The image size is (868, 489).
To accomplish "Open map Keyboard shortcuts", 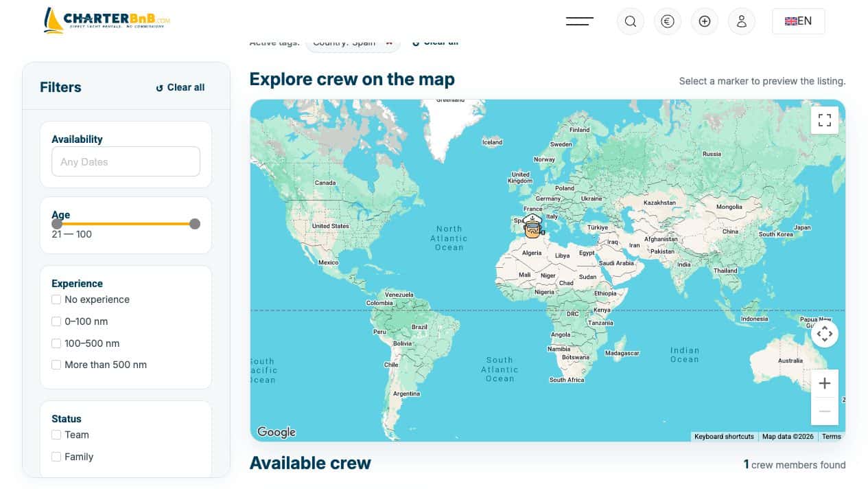I will pos(724,437).
